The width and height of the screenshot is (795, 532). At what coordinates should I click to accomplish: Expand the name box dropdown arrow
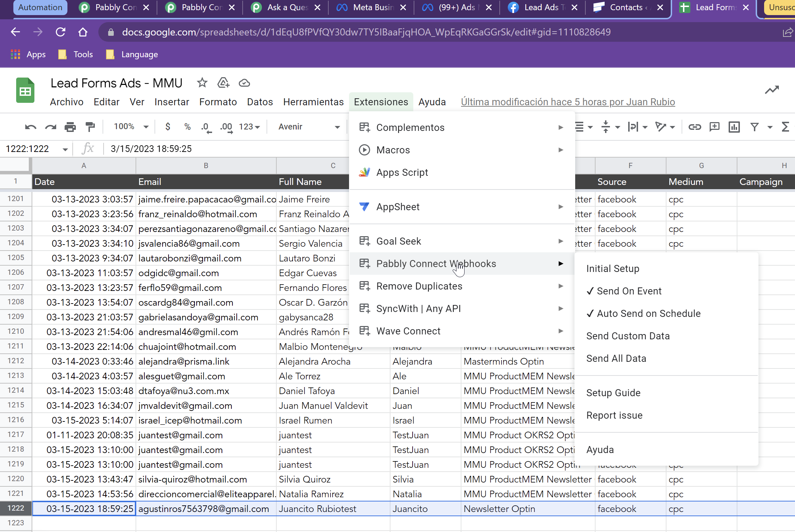(65, 149)
